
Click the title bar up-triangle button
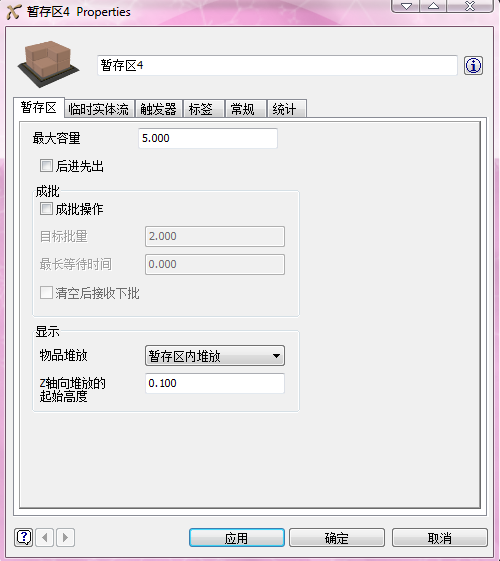[x=433, y=6]
